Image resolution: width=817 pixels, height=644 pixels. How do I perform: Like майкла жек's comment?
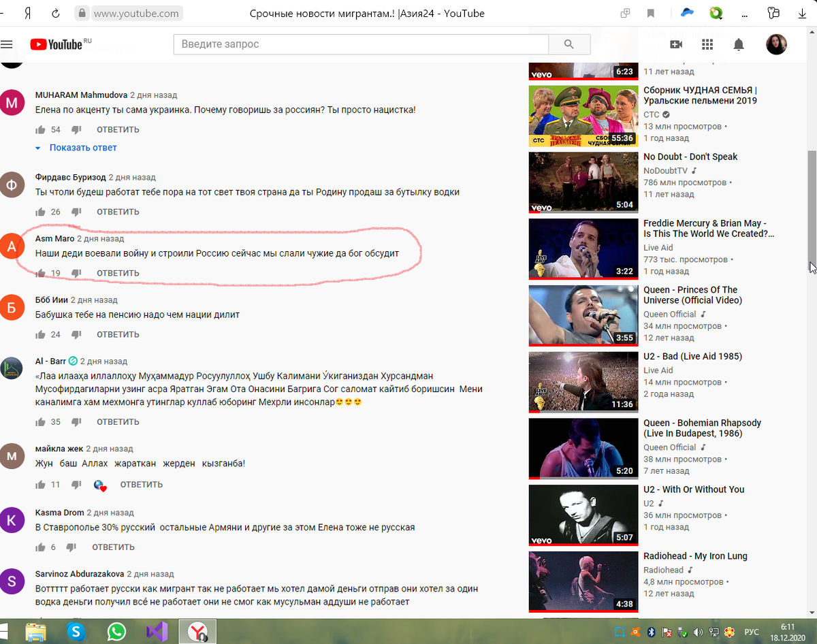pos(40,485)
